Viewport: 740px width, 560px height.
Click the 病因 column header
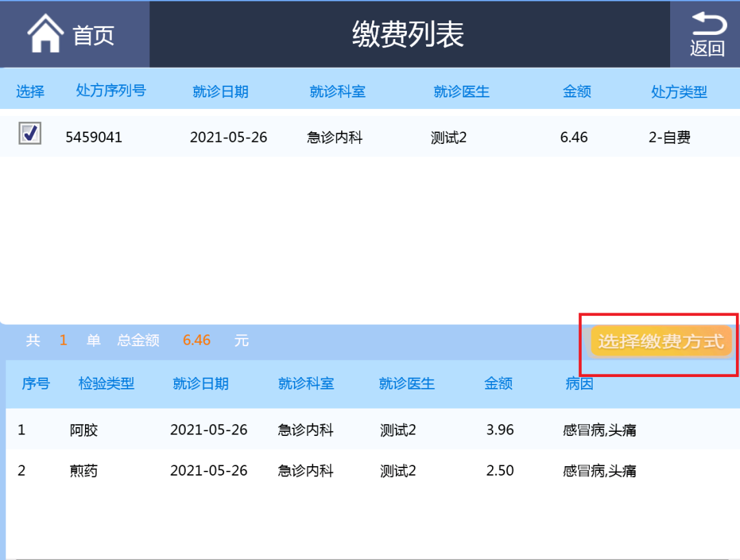tap(579, 383)
